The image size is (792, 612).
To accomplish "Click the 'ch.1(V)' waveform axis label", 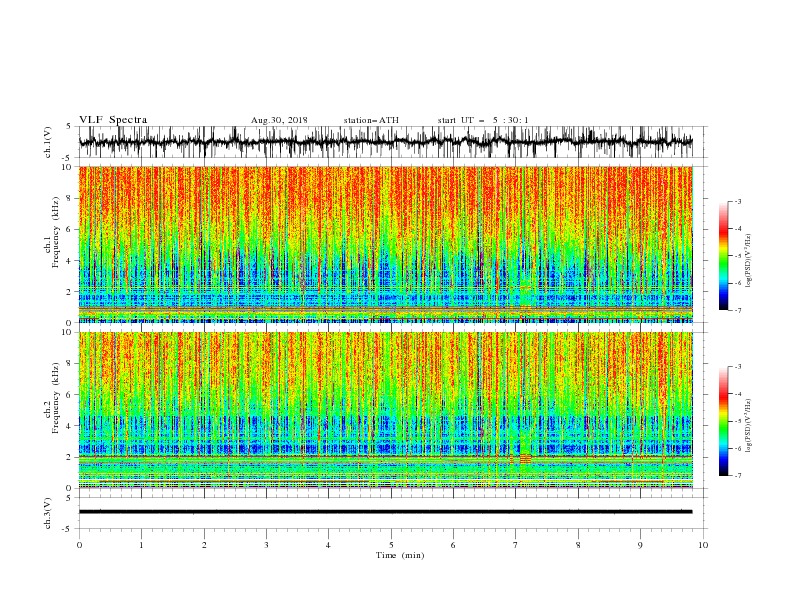I will click(x=48, y=142).
